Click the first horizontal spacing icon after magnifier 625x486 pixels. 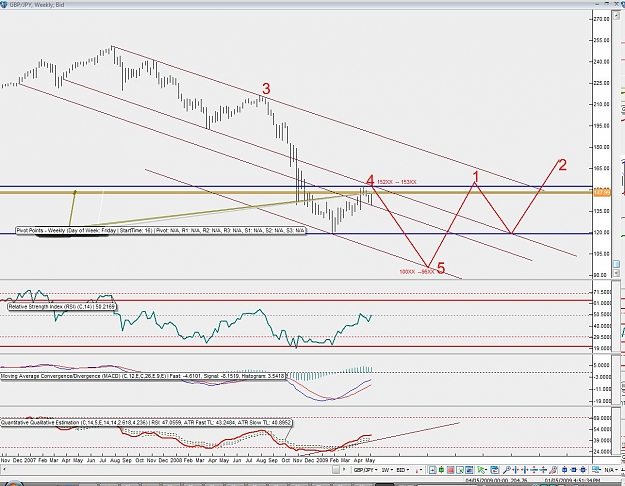516,470
